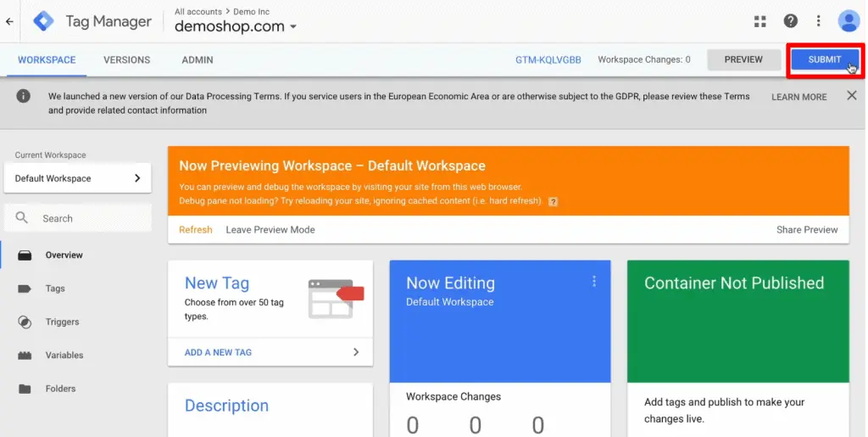Expand the Default Workspace selector
The height and width of the screenshot is (437, 868).
click(x=77, y=178)
